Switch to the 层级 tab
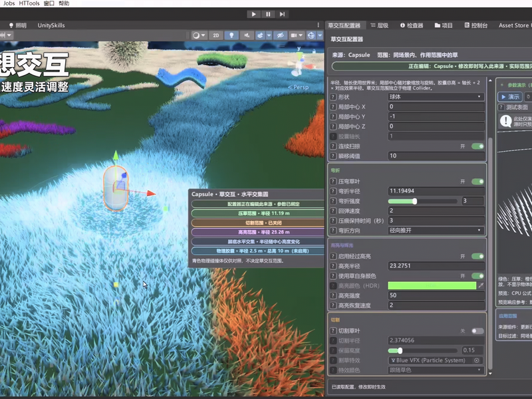Screen dimensions: 532x399 coord(380,25)
